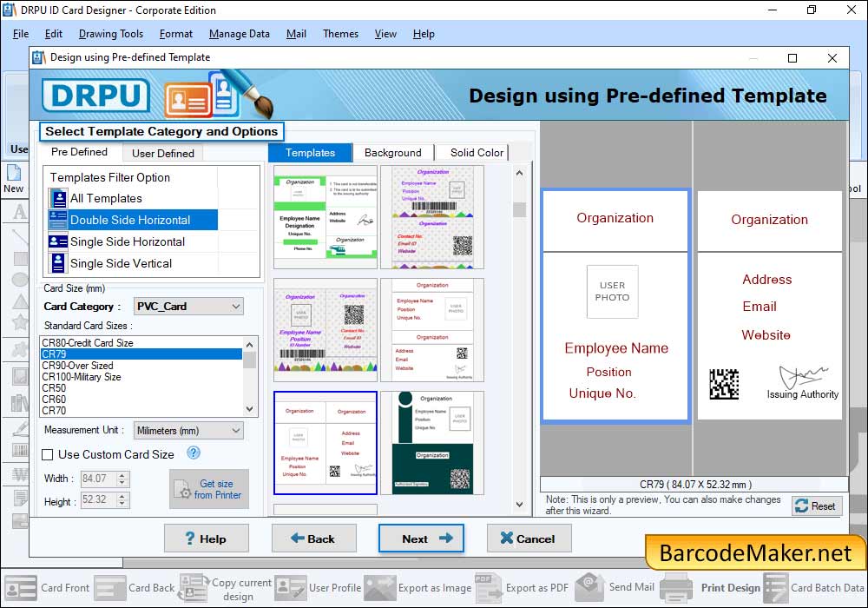
Task: Choose dark teal template thumbnail
Action: point(432,443)
